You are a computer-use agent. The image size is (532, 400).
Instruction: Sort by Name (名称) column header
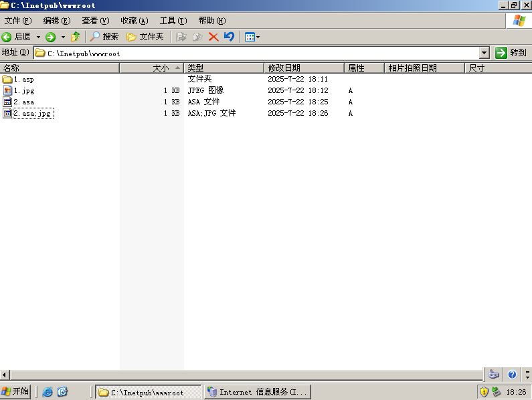[60, 68]
